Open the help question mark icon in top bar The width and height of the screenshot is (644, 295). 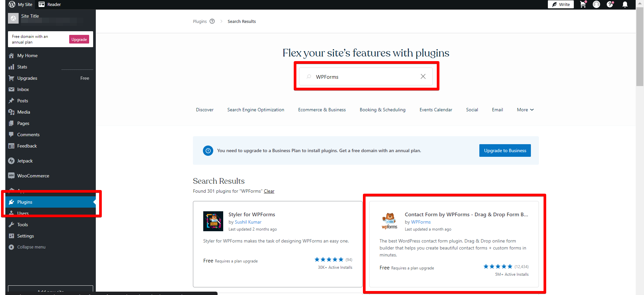point(610,4)
